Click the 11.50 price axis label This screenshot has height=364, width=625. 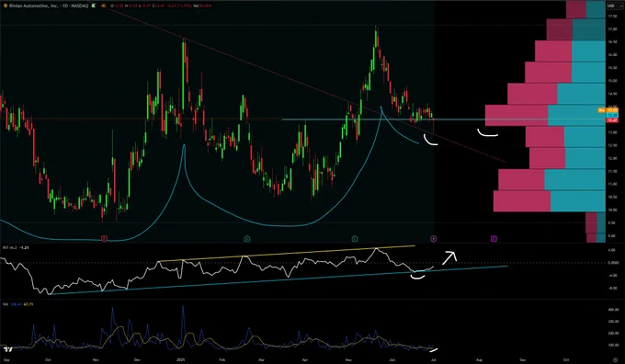point(612,171)
